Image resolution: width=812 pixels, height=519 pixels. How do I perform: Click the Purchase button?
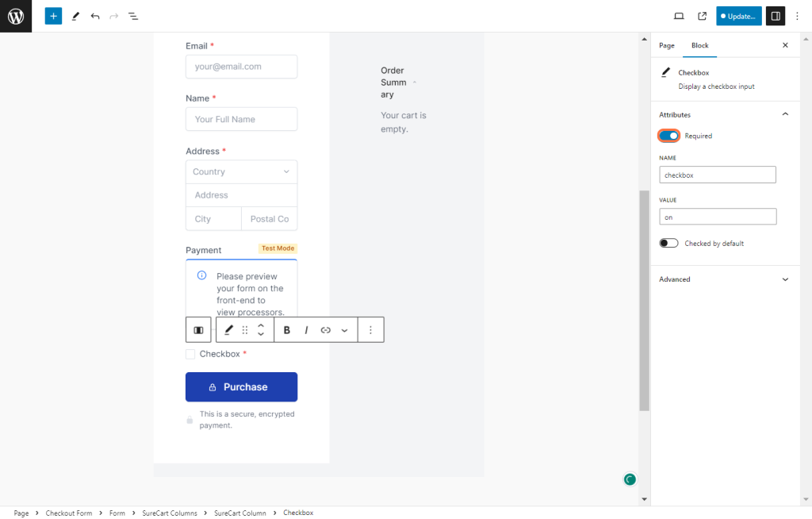[241, 387]
